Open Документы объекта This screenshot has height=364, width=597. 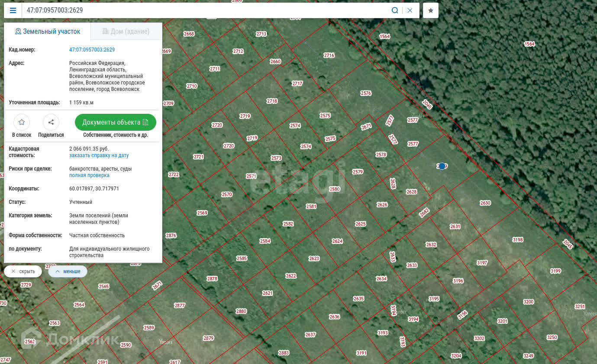116,122
